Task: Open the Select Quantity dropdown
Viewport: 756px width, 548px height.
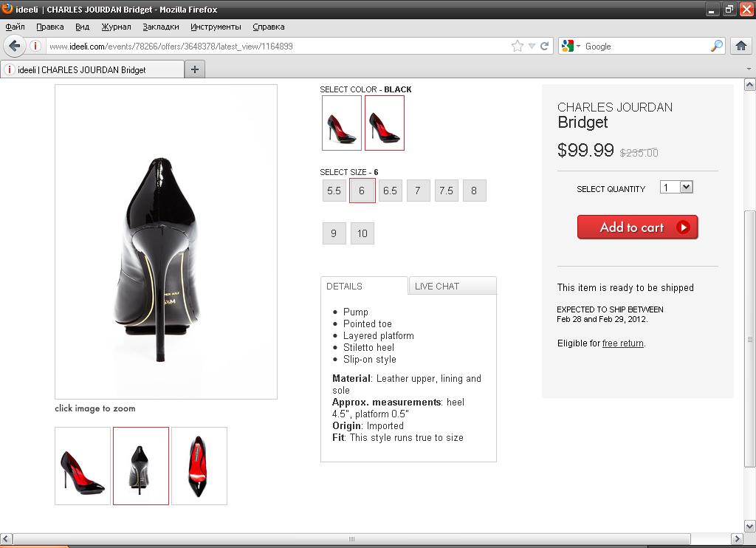Action: click(676, 187)
